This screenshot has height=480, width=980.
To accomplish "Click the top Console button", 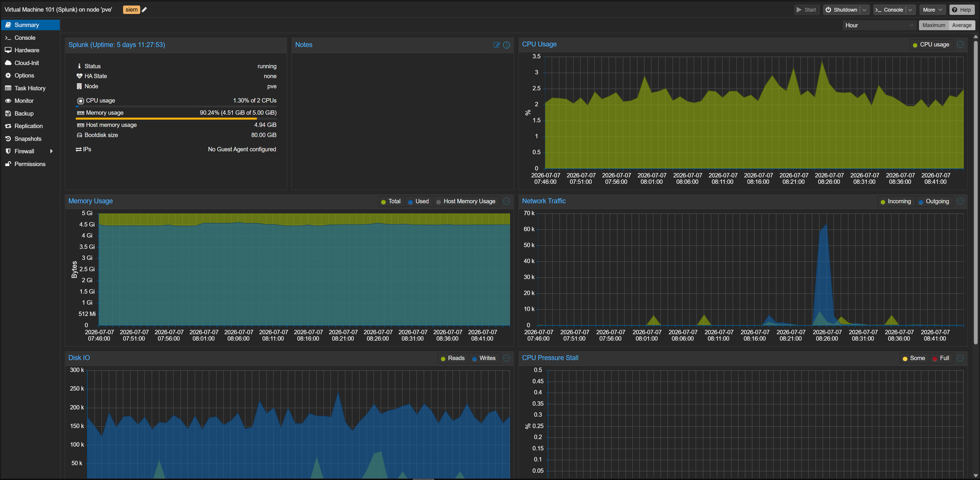I will (889, 10).
